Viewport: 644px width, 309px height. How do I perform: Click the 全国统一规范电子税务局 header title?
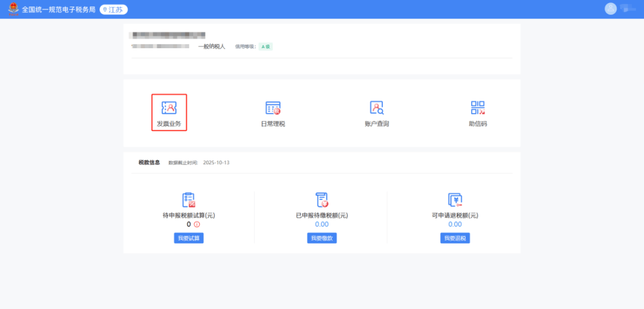pyautogui.click(x=58, y=10)
